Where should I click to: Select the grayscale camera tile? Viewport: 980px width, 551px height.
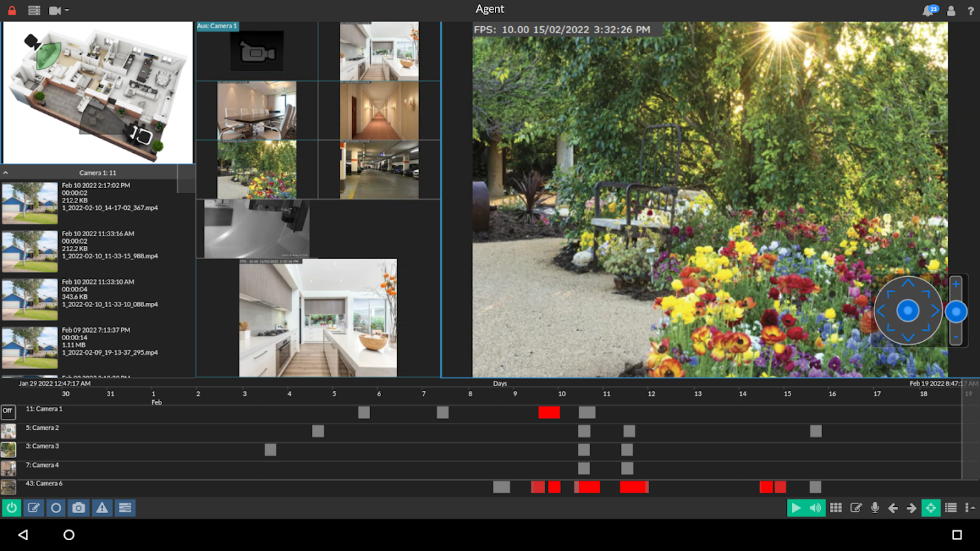pyautogui.click(x=257, y=229)
